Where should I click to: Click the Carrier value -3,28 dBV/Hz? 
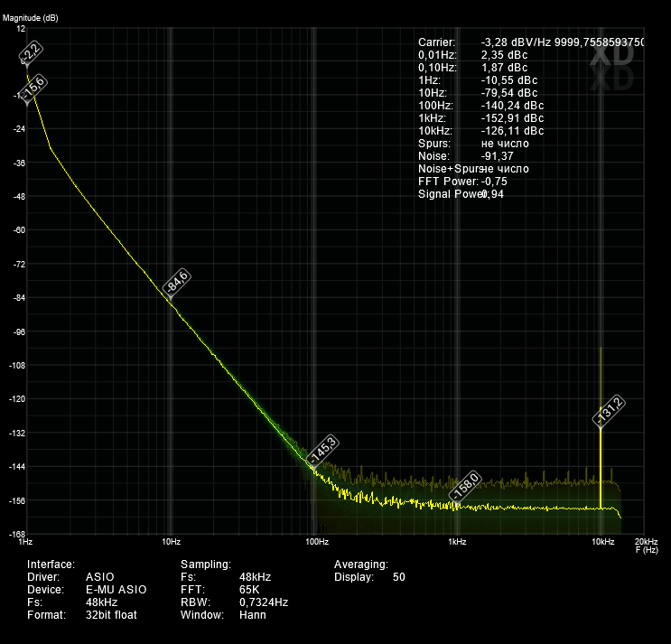point(516,42)
